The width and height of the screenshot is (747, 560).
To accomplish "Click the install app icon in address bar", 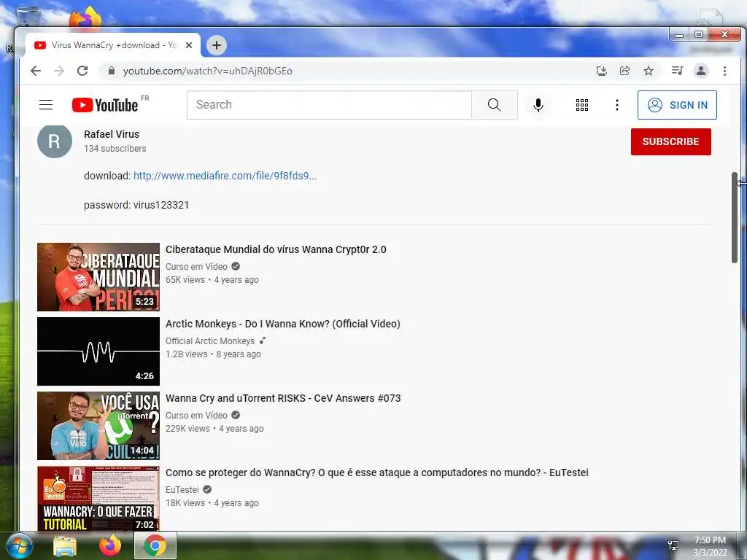I will point(602,71).
